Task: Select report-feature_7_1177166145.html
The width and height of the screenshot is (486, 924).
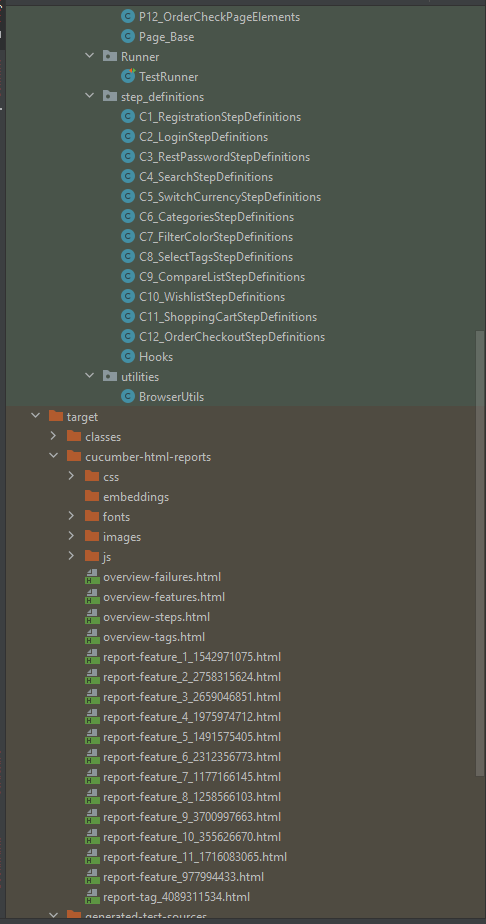Action: tap(192, 777)
